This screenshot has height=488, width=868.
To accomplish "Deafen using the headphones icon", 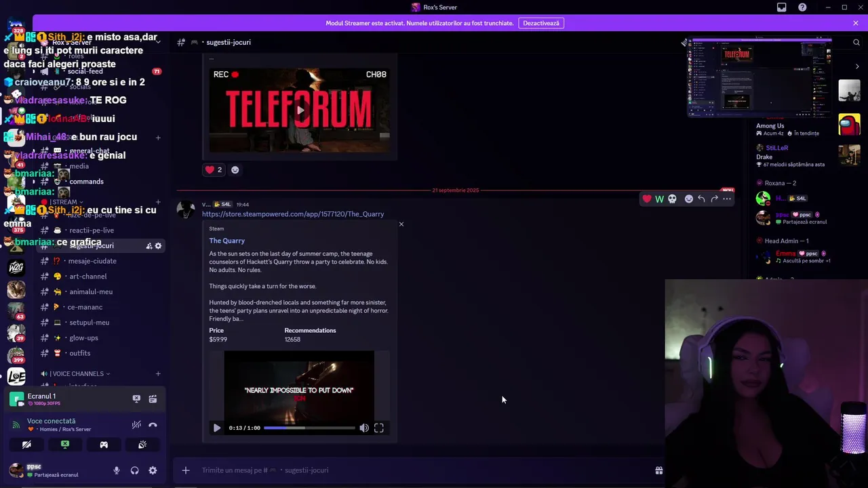I will (134, 470).
